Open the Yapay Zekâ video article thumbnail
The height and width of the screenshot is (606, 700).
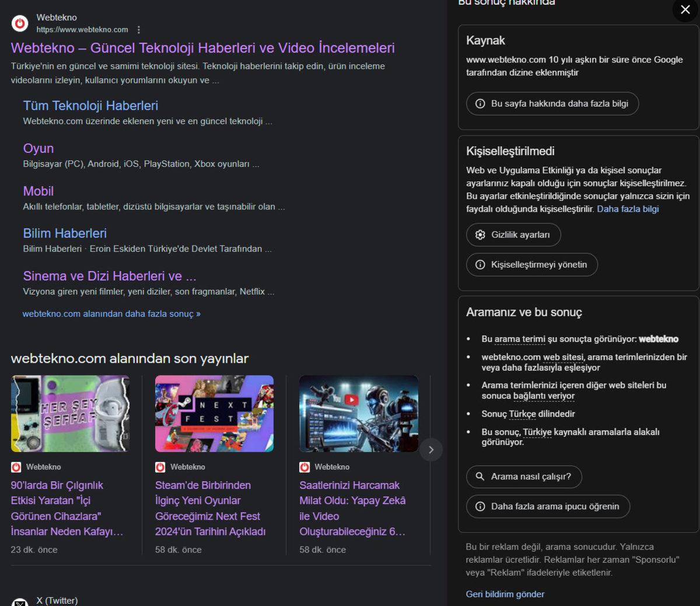pyautogui.click(x=358, y=414)
